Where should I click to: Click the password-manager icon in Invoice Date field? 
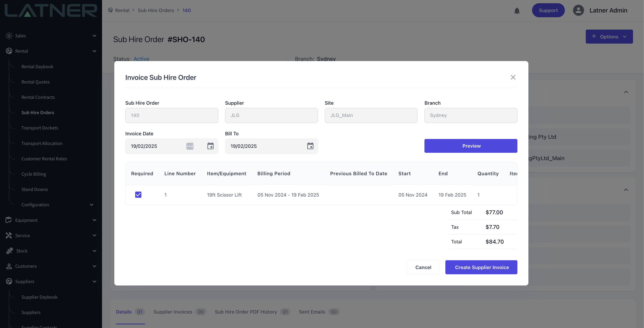[x=190, y=146]
